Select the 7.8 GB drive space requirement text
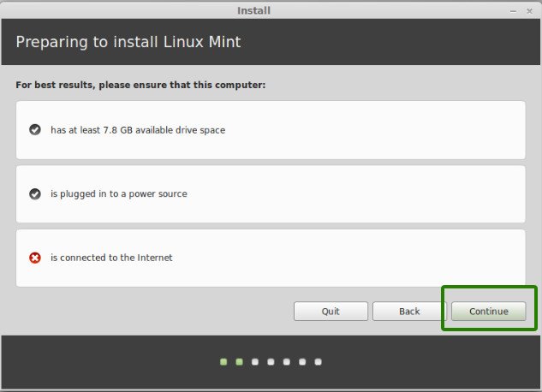Screen dimensions: 542x392 point(138,130)
